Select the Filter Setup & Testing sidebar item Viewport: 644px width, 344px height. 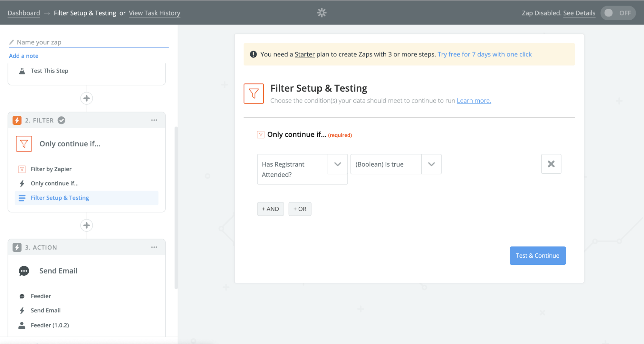tap(86, 198)
